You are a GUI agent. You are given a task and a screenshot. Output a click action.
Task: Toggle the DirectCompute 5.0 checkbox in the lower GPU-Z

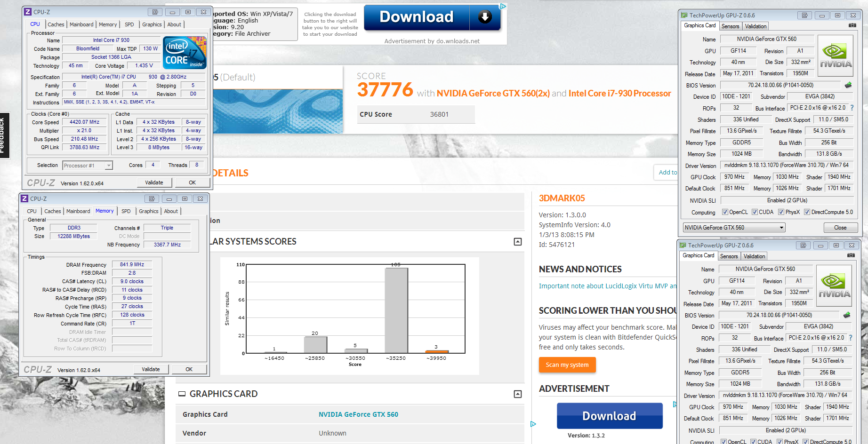coord(805,442)
